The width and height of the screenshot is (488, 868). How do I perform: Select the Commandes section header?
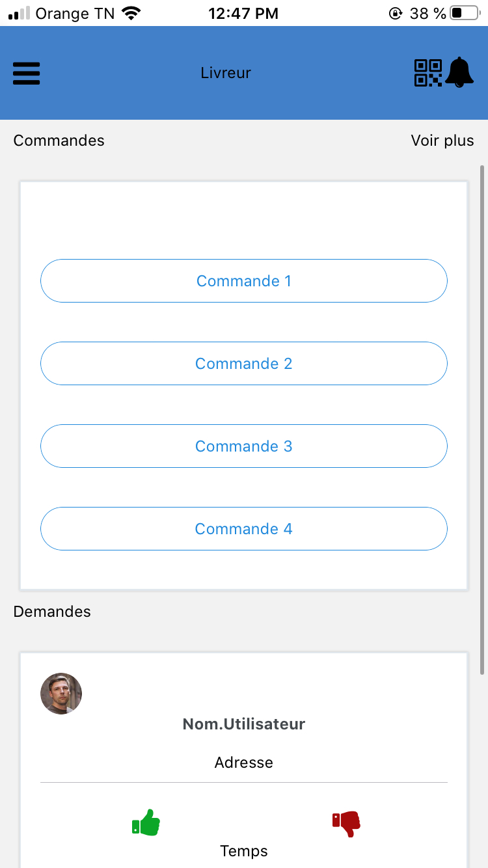59,140
